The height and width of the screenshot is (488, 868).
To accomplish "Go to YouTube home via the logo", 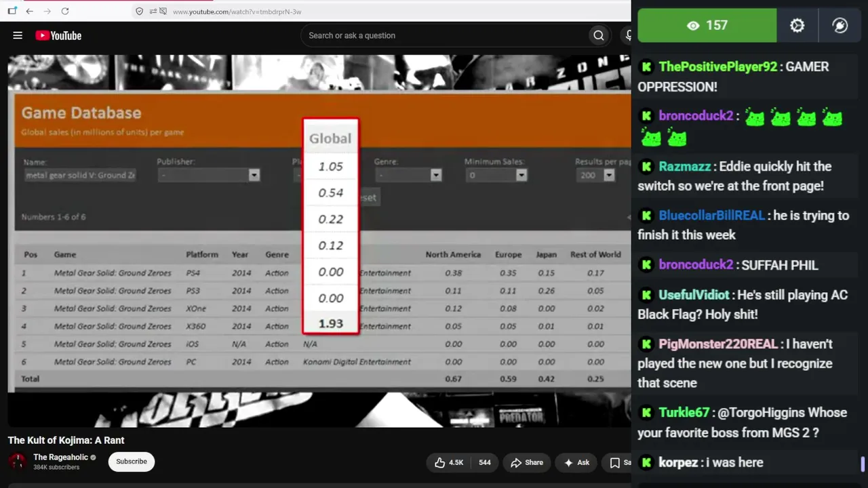I will 58,35.
